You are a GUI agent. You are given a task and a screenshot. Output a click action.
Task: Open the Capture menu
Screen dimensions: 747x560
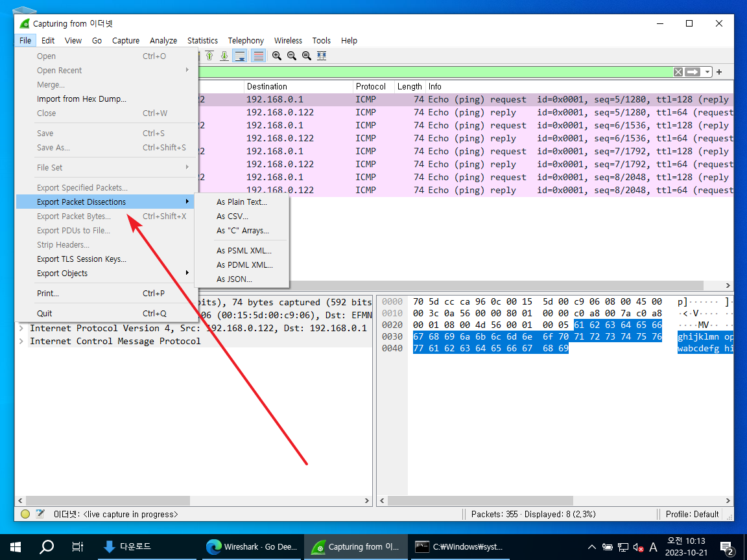[126, 40]
